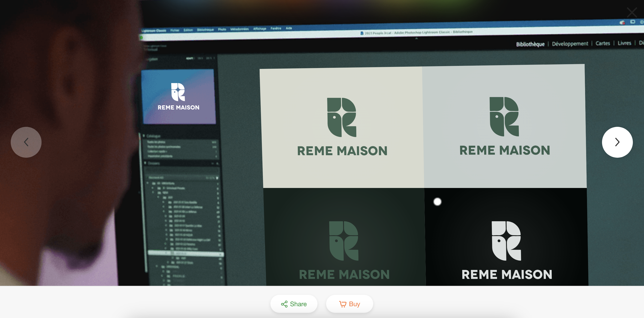The width and height of the screenshot is (644, 318).
Task: Close the image viewer with the X
Action: tap(632, 12)
